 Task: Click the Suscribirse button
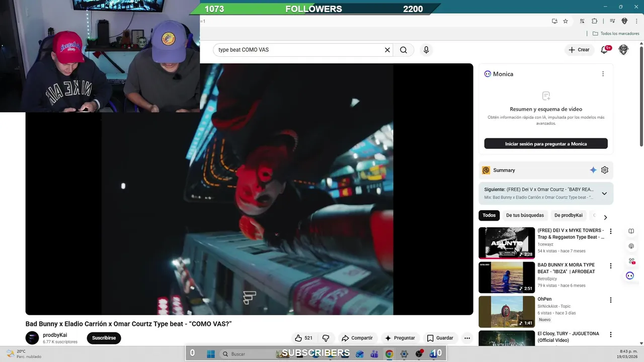click(104, 338)
